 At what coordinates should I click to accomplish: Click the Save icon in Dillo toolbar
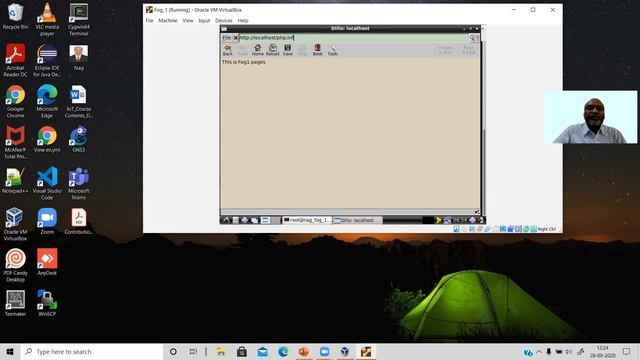click(x=288, y=50)
